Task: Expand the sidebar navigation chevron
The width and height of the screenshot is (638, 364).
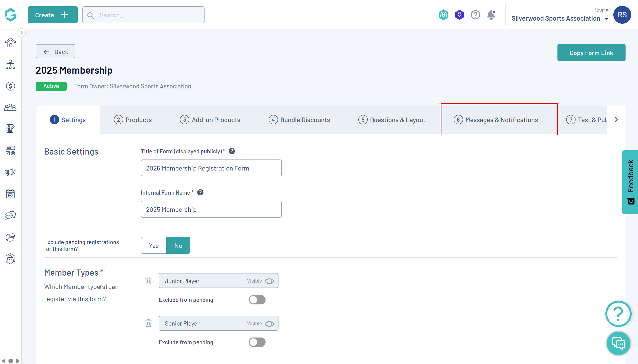Action: point(21,33)
